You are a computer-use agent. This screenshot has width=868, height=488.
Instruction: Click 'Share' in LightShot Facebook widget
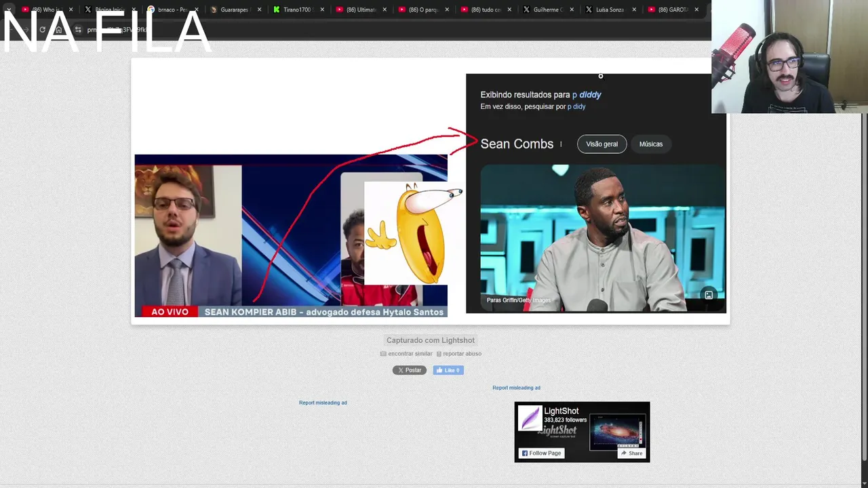coord(631,453)
